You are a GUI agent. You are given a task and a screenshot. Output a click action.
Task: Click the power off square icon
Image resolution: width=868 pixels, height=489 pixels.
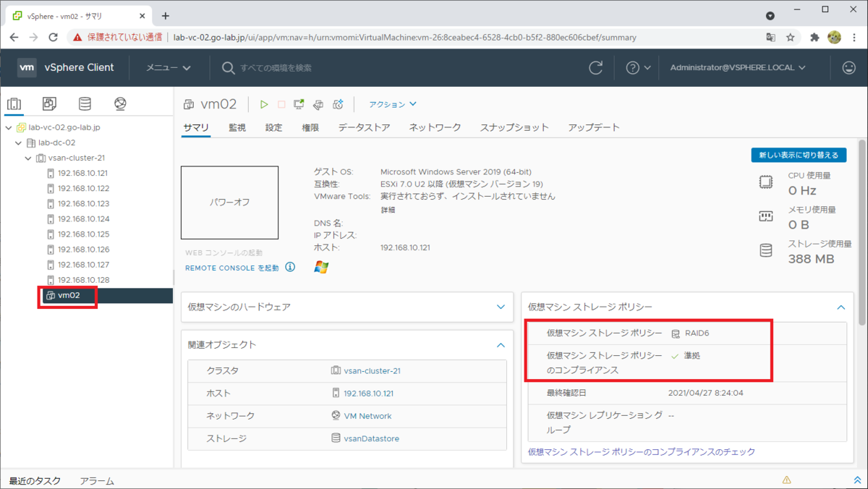click(x=281, y=105)
